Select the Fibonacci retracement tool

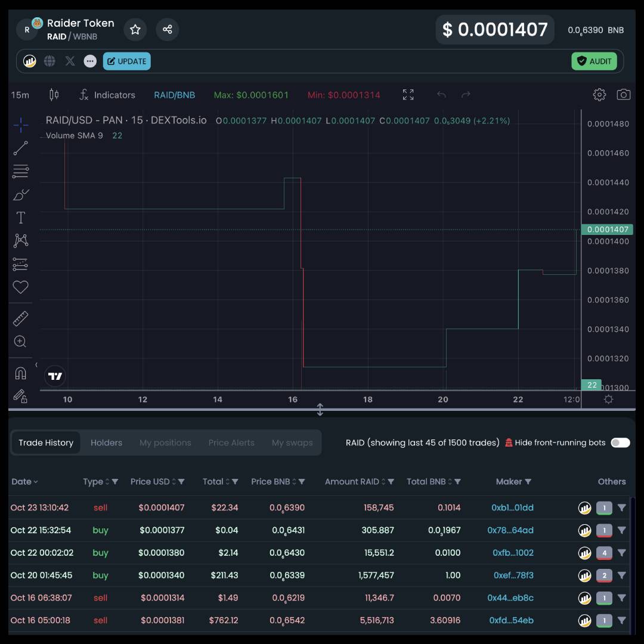pos(20,171)
